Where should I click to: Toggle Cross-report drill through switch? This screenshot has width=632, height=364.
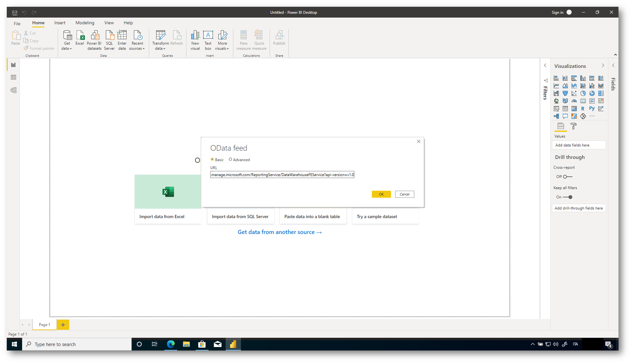[568, 177]
